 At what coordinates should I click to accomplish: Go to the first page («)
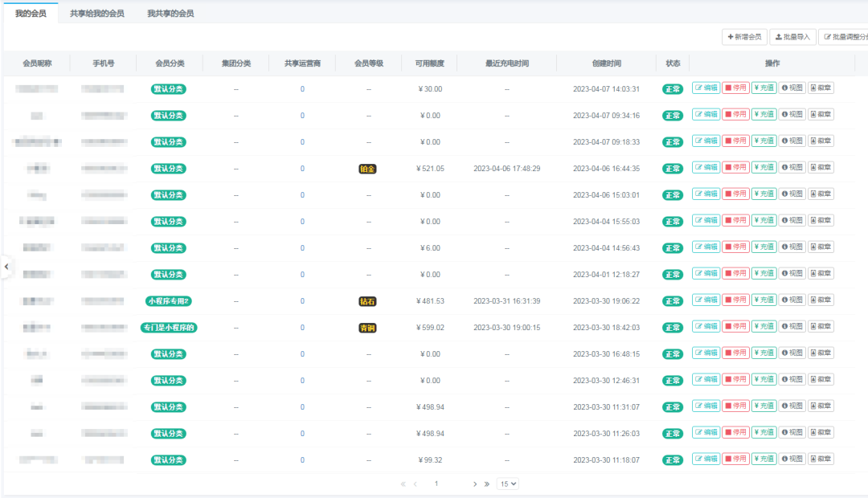tap(403, 484)
